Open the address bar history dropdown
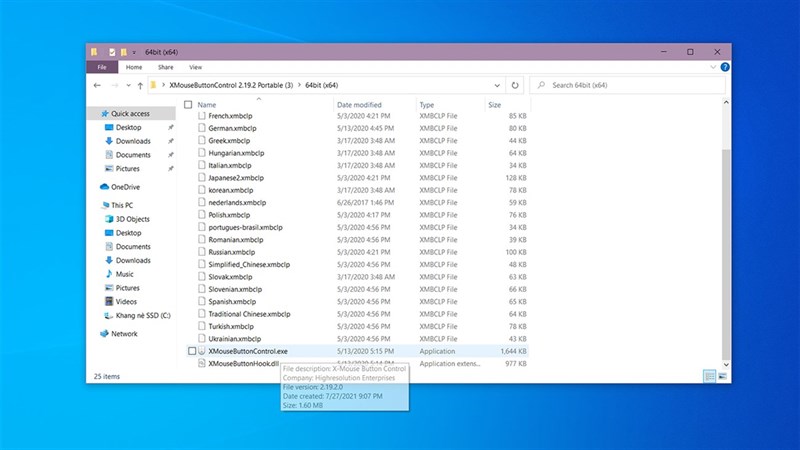The height and width of the screenshot is (450, 800). (x=496, y=85)
